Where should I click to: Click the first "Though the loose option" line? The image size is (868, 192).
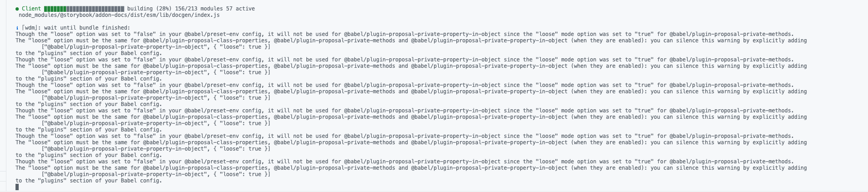(x=404, y=34)
